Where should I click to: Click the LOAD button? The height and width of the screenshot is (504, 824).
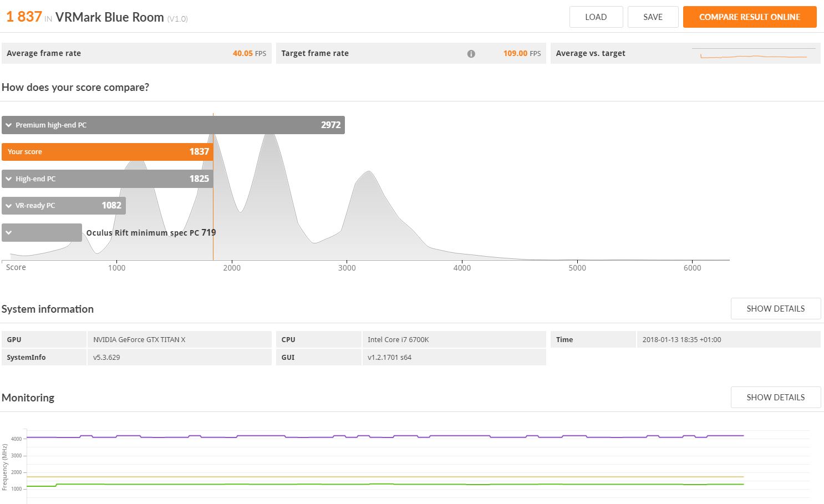596,17
